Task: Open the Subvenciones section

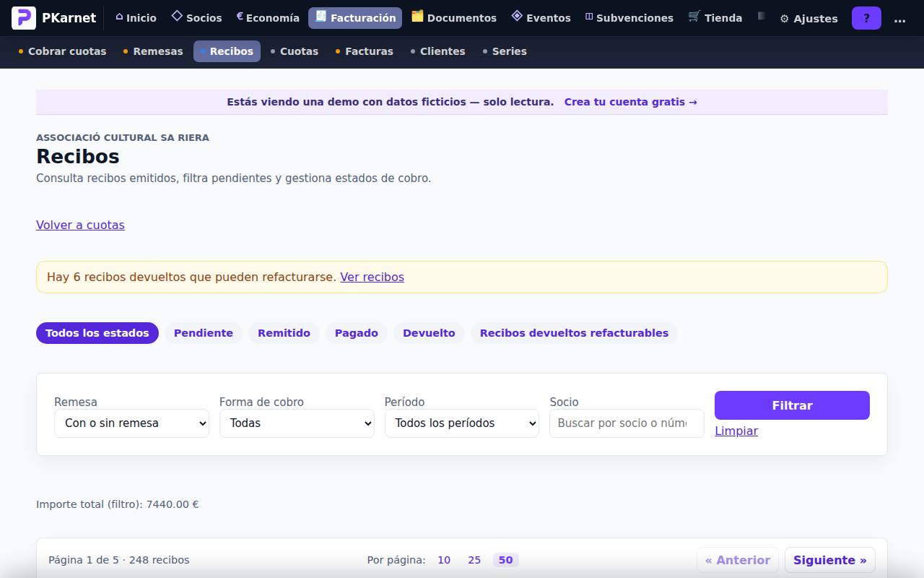Action: [x=629, y=18]
